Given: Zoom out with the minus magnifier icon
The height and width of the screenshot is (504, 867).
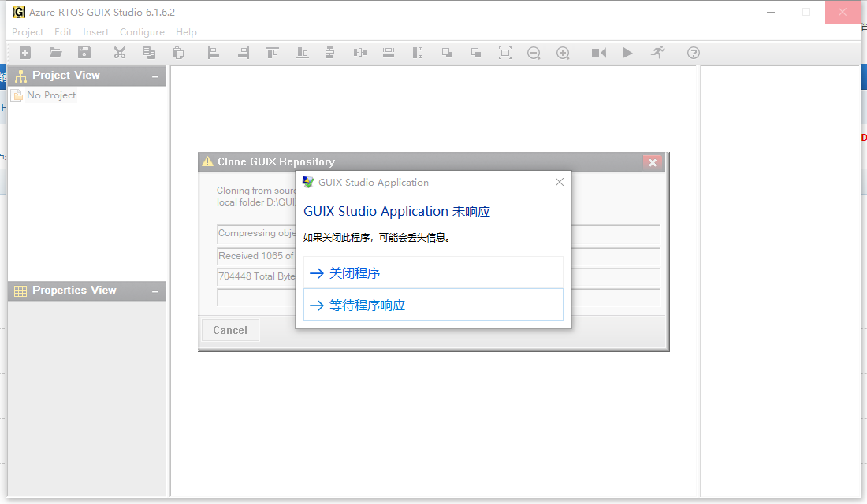Looking at the screenshot, I should tap(534, 53).
